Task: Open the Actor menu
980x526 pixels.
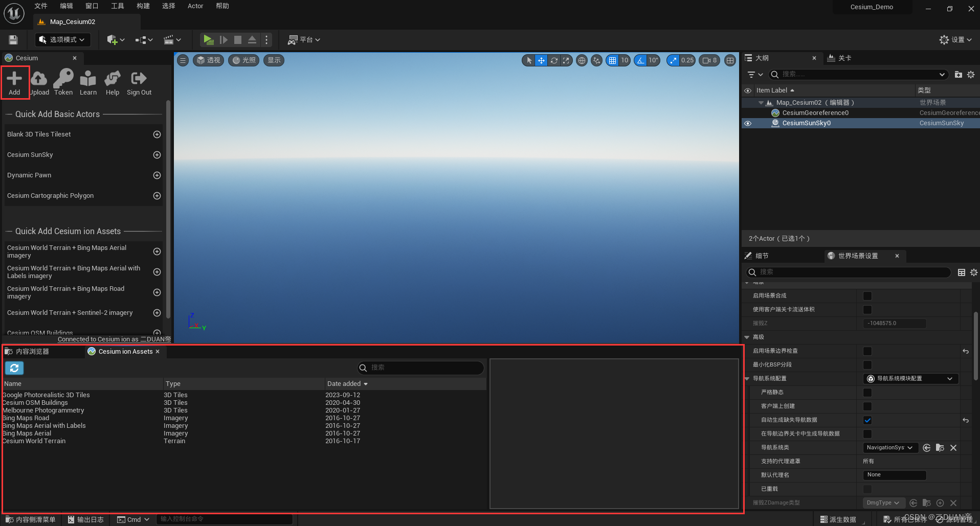Action: [x=195, y=6]
